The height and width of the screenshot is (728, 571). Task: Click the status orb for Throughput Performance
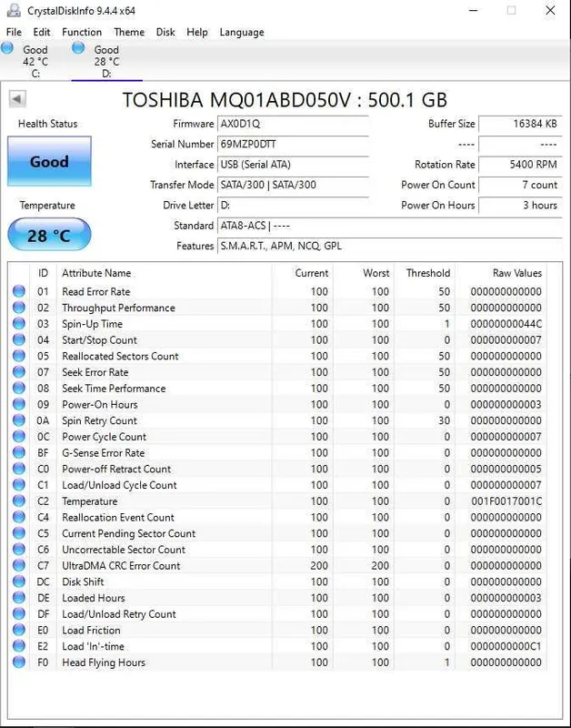[18, 308]
